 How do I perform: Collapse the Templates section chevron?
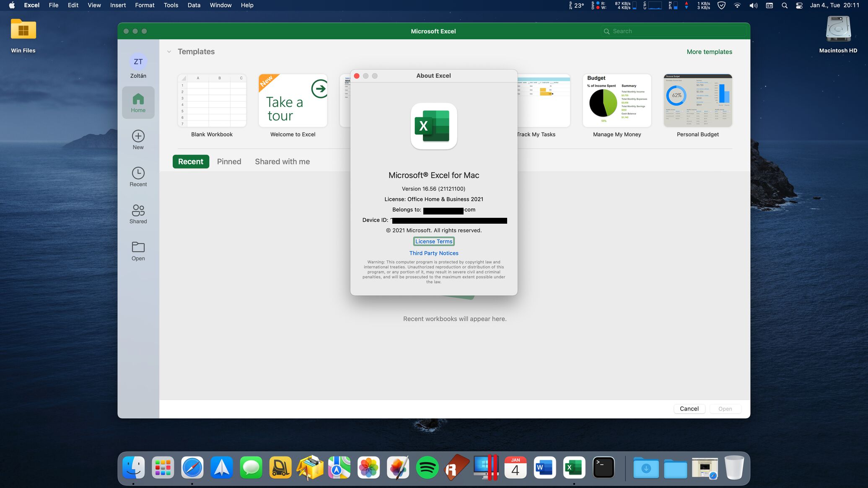[169, 52]
